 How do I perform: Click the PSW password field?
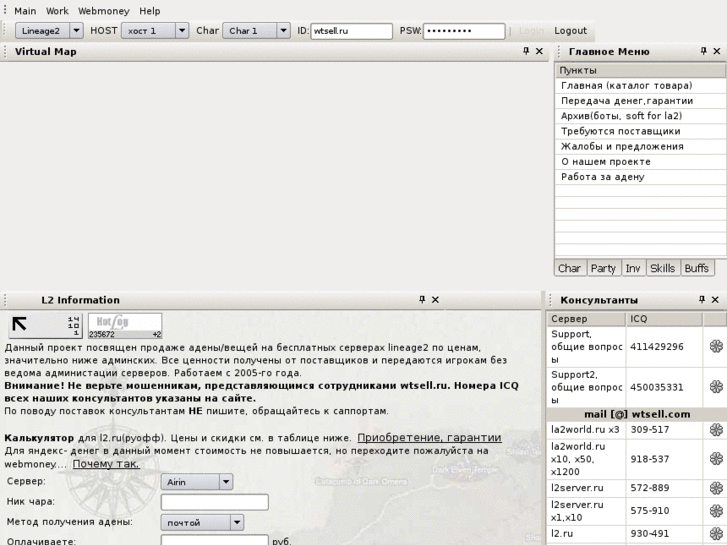[464, 31]
